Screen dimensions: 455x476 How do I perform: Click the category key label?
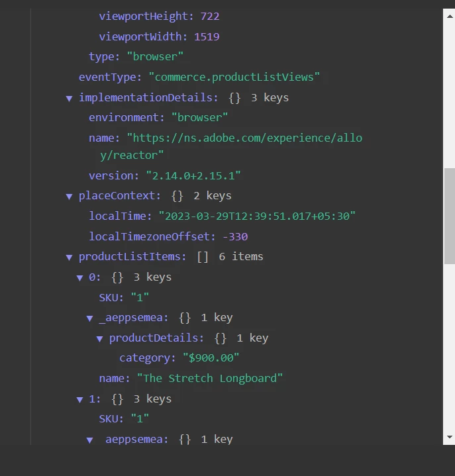148,358
